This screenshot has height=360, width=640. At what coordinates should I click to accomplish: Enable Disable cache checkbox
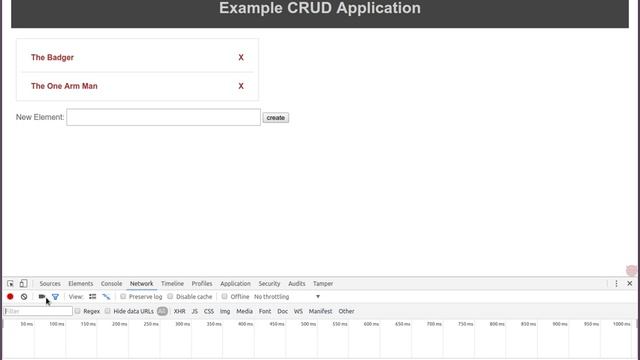170,297
